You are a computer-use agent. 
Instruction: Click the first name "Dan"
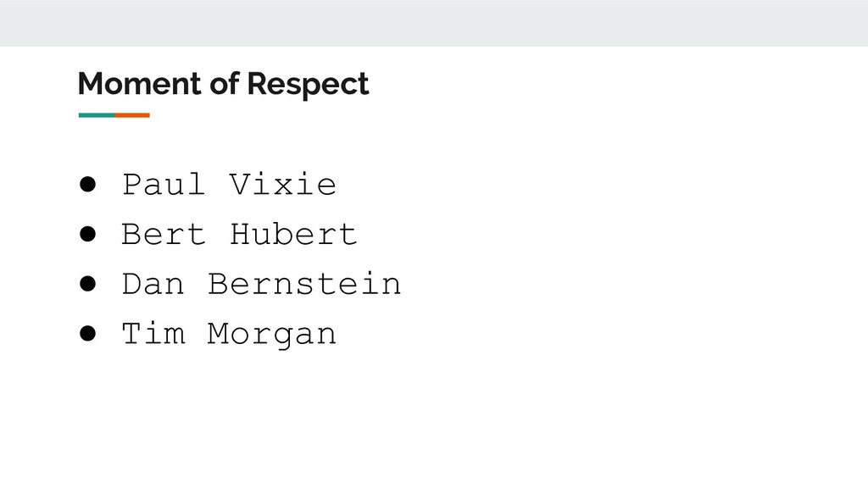point(153,284)
